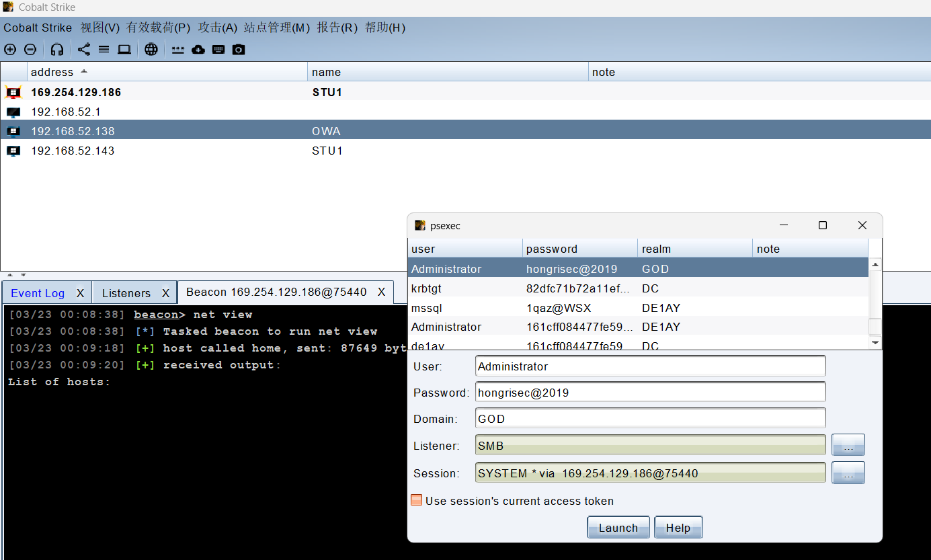Select the Administrator credential with realm DE1AY
931x560 pixels.
click(638, 327)
